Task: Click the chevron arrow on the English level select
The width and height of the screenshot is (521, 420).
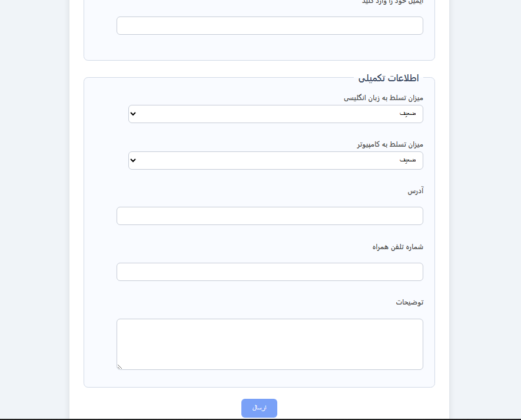Action: click(132, 114)
